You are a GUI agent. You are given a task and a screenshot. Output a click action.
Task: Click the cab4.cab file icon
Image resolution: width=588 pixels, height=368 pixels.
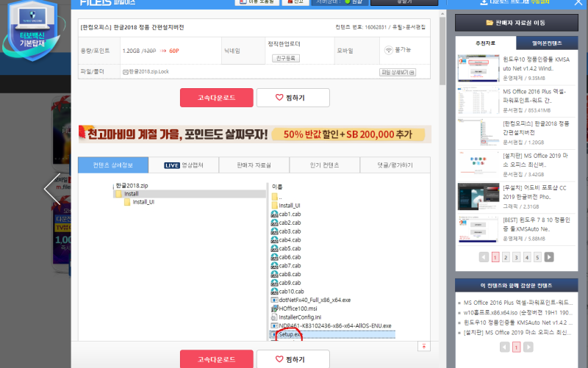tap(274, 240)
